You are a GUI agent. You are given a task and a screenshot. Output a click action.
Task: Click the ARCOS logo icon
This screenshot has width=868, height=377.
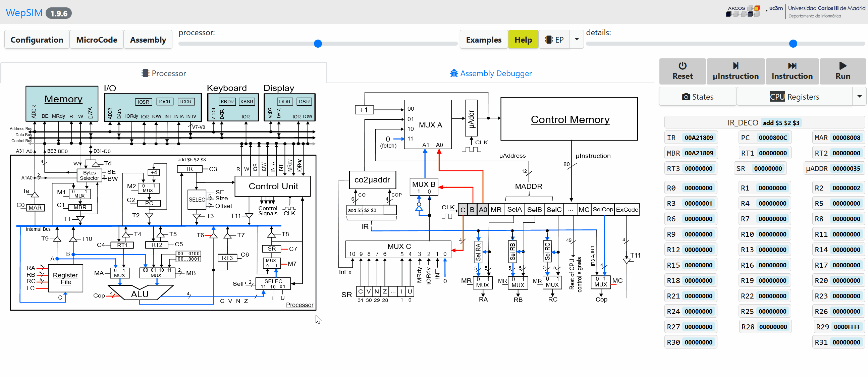pos(743,11)
